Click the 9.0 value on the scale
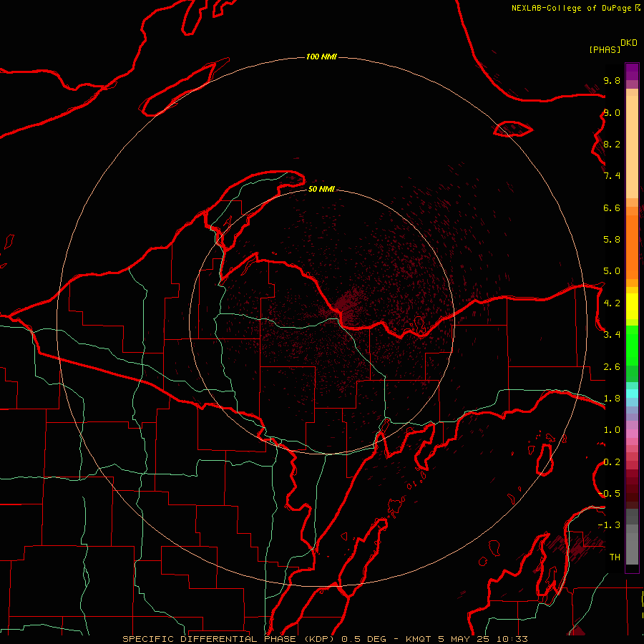Image resolution: width=644 pixels, height=644 pixels. pyautogui.click(x=612, y=112)
